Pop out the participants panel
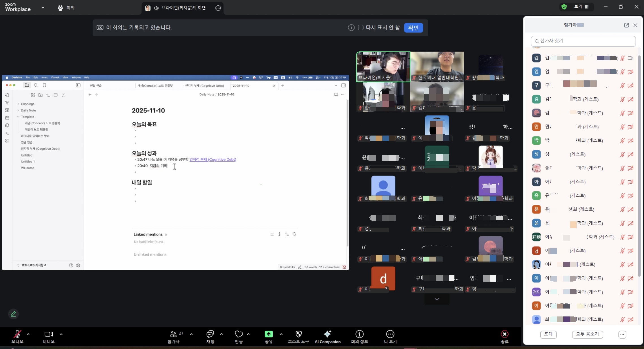Screen dimensions: 644x349 pyautogui.click(x=626, y=25)
